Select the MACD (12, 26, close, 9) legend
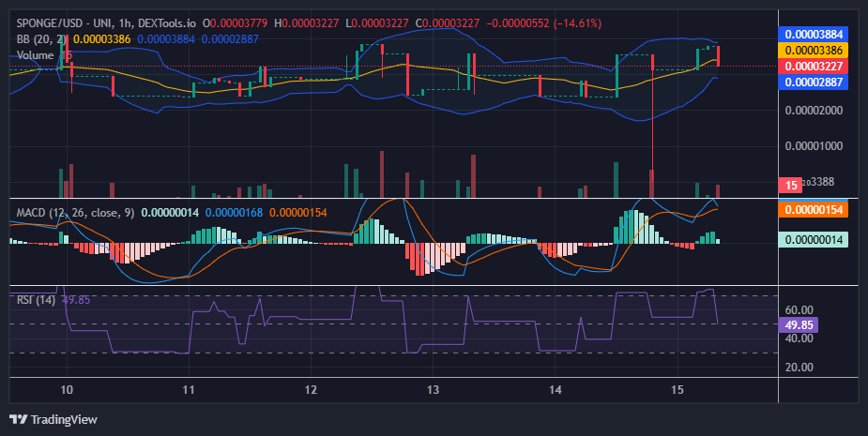The width and height of the screenshot is (868, 436). (x=75, y=213)
